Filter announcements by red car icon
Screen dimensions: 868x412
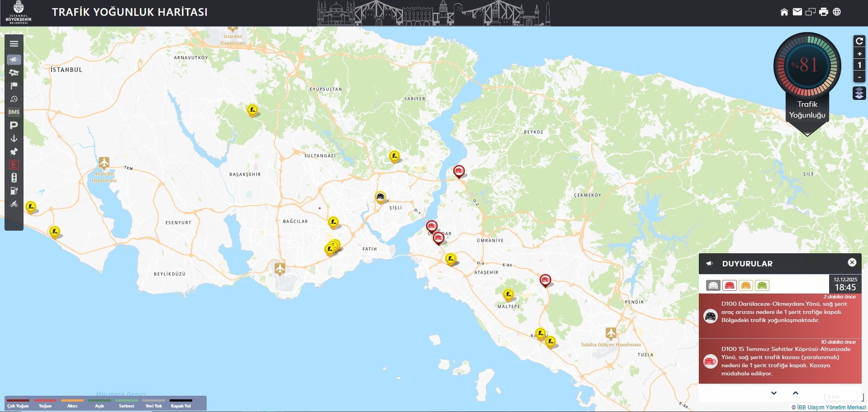729,285
